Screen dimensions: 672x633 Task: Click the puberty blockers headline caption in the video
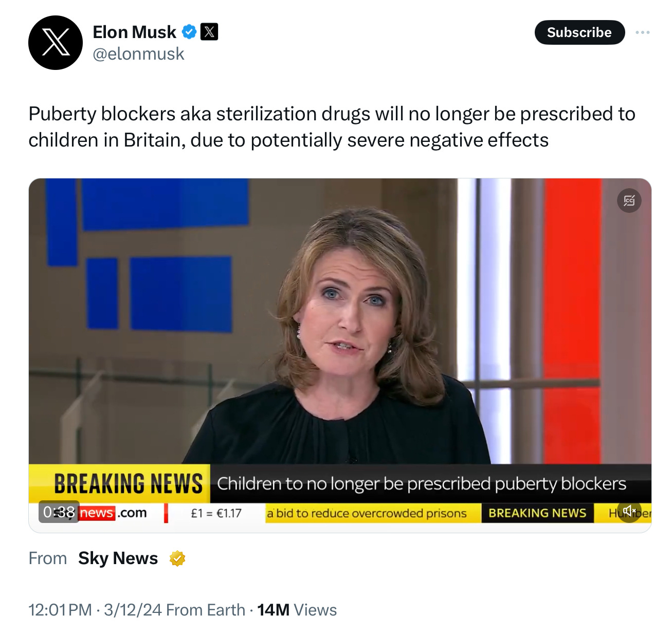click(422, 483)
